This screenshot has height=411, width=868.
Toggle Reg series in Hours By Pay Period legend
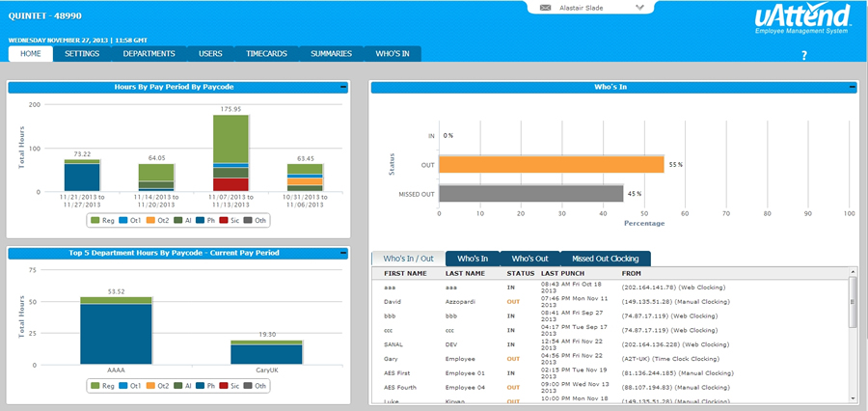tap(101, 221)
